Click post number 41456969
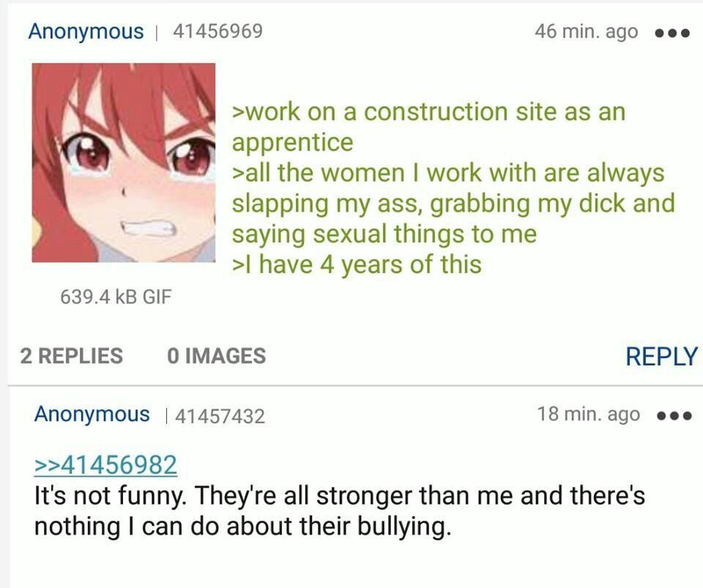This screenshot has width=703, height=588. (x=217, y=31)
